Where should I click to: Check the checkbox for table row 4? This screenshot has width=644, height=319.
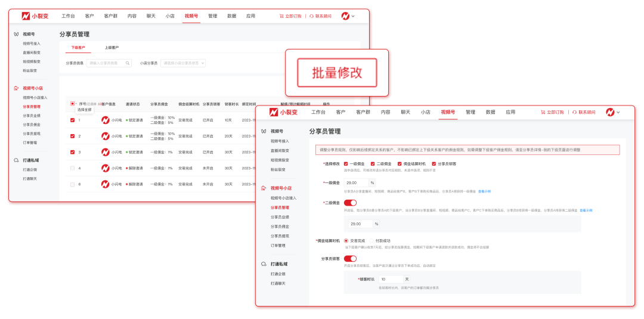pyautogui.click(x=73, y=168)
